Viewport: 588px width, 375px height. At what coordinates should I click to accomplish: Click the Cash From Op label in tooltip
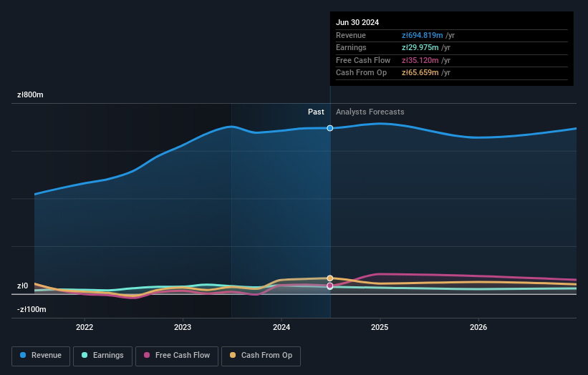coord(361,73)
